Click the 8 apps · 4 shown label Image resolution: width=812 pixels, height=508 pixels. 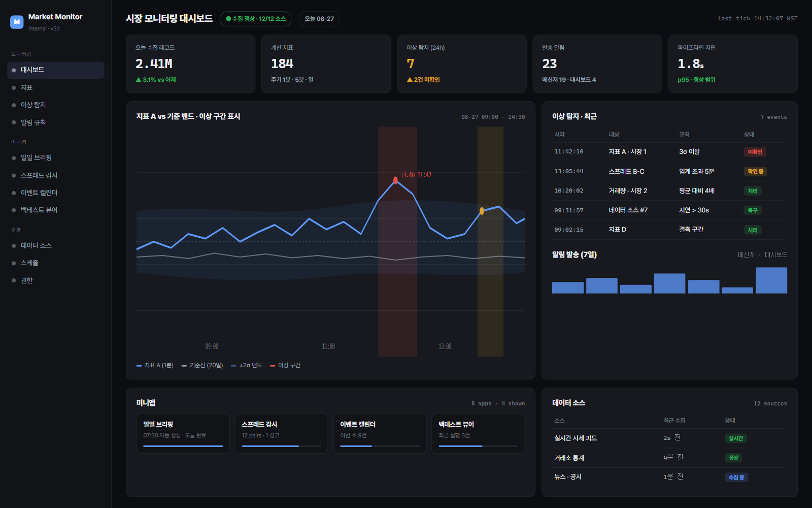[498, 404]
